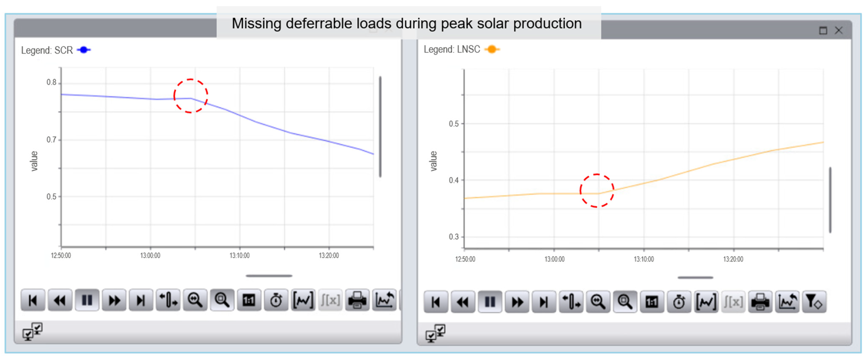Click the vertical scrollbar beside SCR chart
868x360 pixels.
(x=380, y=126)
